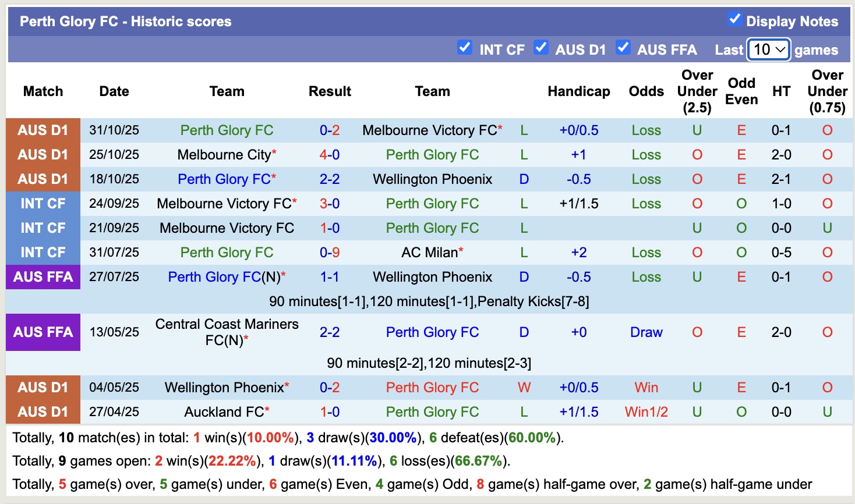The height and width of the screenshot is (504, 855).
Task: Open Perth Glory FC from the 31/10/25 row
Action: 227,130
